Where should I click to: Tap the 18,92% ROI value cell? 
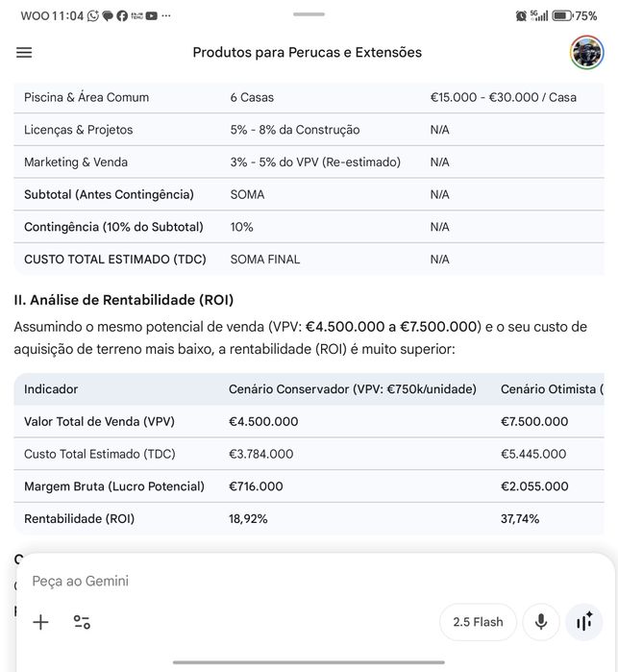[248, 519]
